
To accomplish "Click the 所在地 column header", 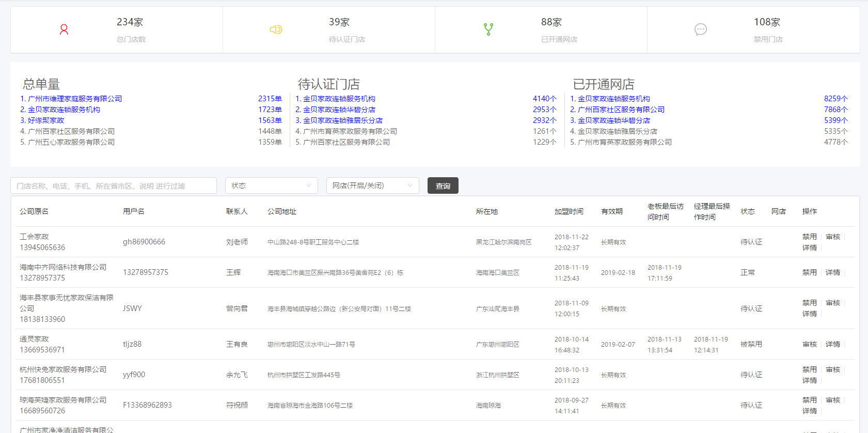I will pyautogui.click(x=487, y=211).
